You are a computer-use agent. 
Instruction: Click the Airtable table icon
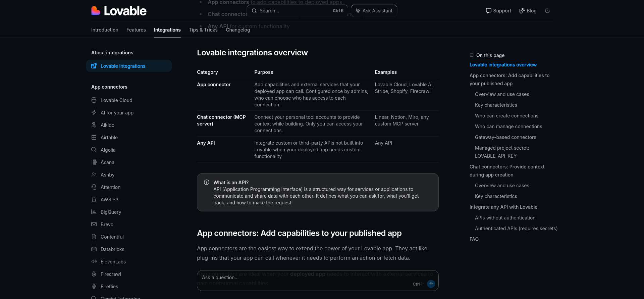[x=94, y=137]
